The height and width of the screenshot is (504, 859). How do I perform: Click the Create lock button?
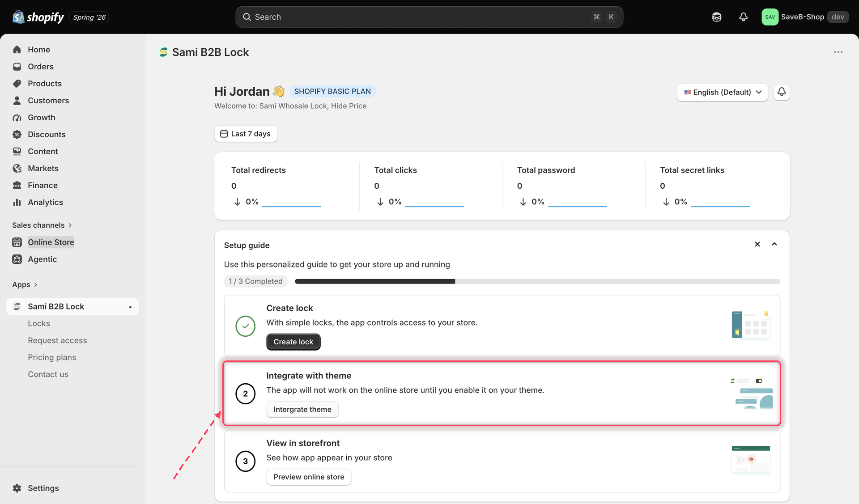[293, 342]
